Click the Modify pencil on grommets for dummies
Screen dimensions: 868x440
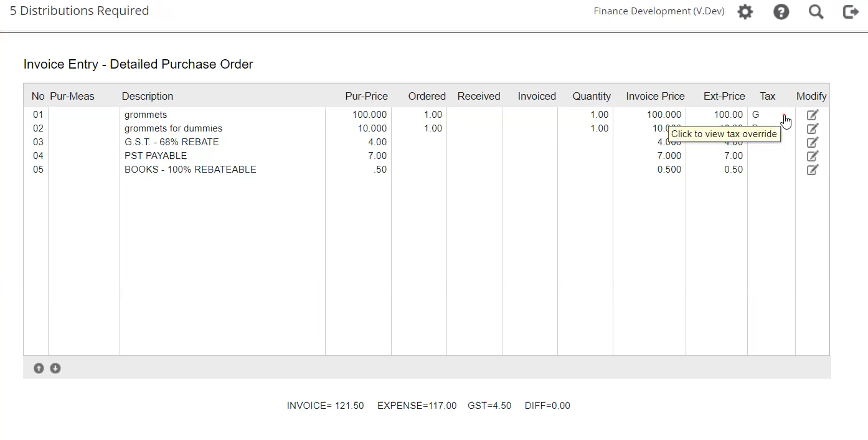(x=812, y=128)
